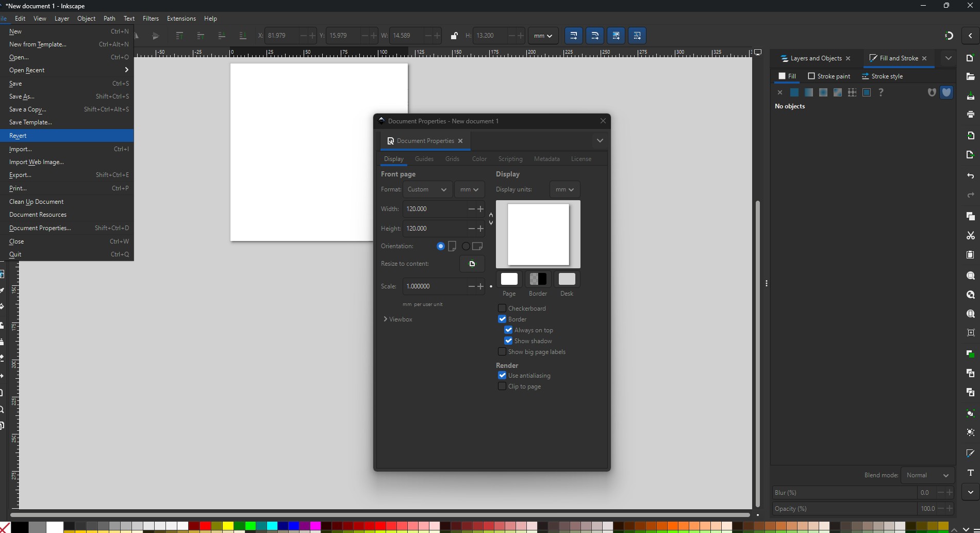This screenshot has width=980, height=533.
Task: Open the Display units dropdown
Action: (x=564, y=189)
